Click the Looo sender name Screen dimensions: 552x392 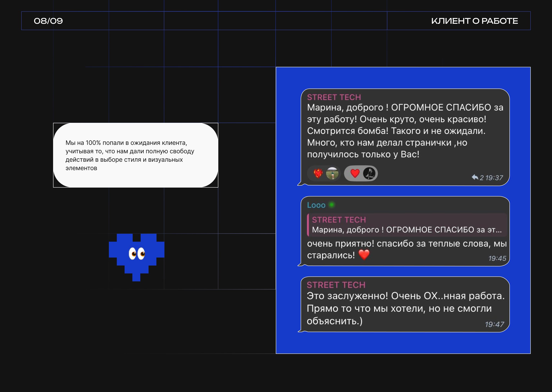pos(316,205)
